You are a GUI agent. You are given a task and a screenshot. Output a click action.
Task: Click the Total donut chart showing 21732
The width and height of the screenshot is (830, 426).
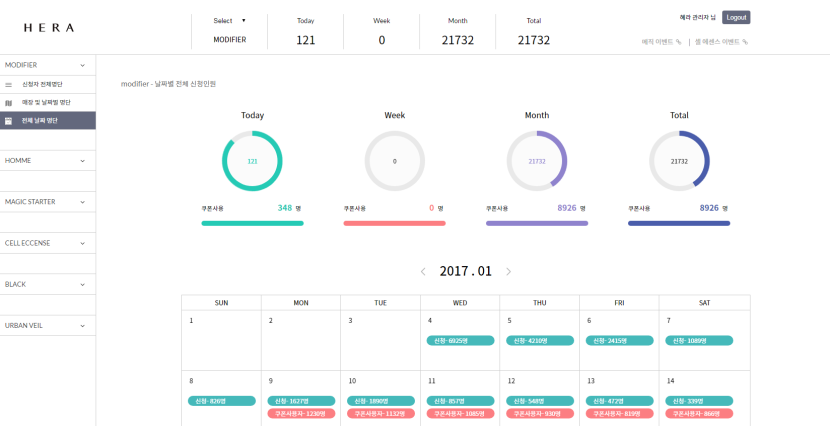[x=679, y=161]
